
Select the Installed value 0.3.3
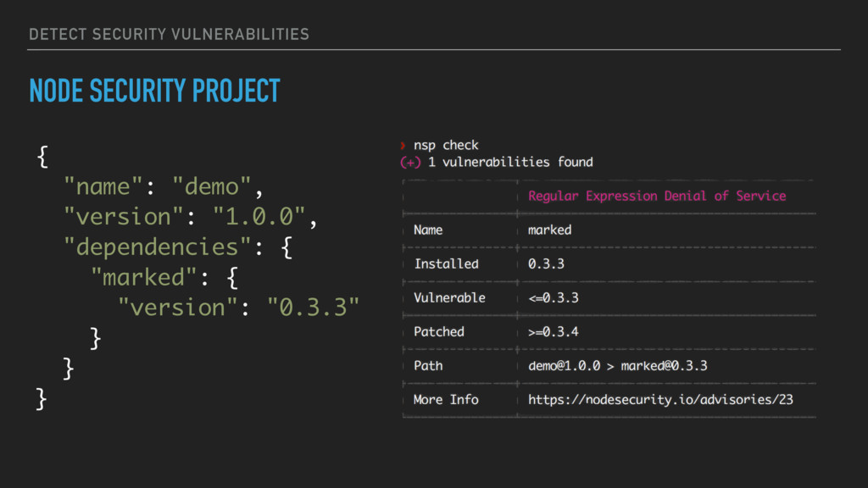click(546, 264)
